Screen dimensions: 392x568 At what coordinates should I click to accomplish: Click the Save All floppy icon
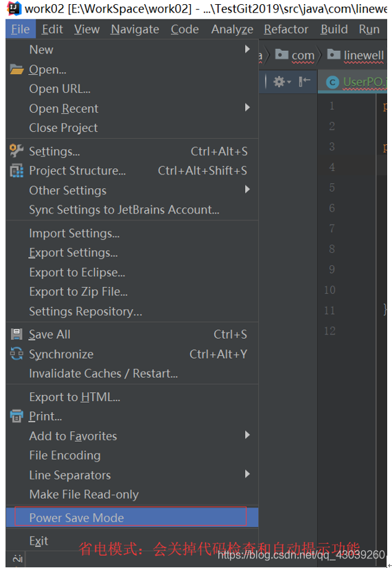tap(16, 334)
